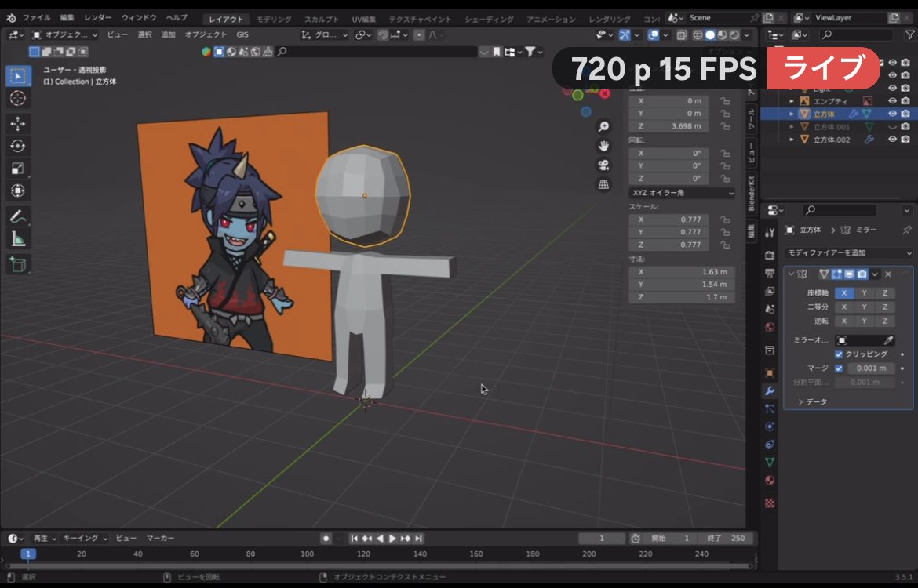918x588 pixels.
Task: Click the frame 1 timeline playhead marker
Action: click(27, 554)
